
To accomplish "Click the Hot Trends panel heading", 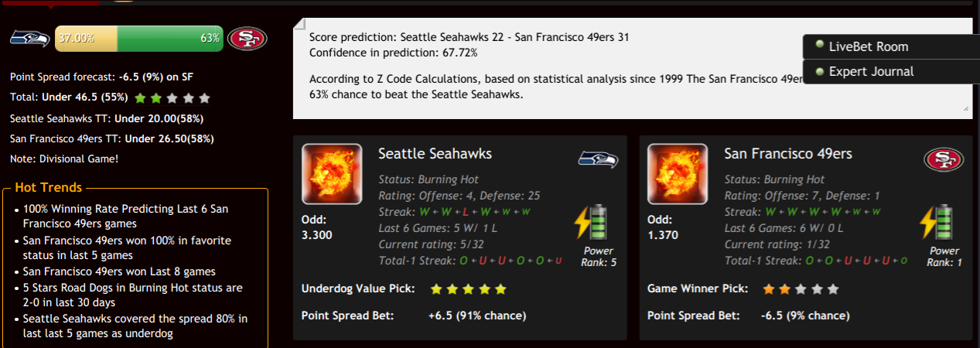I will point(48,188).
